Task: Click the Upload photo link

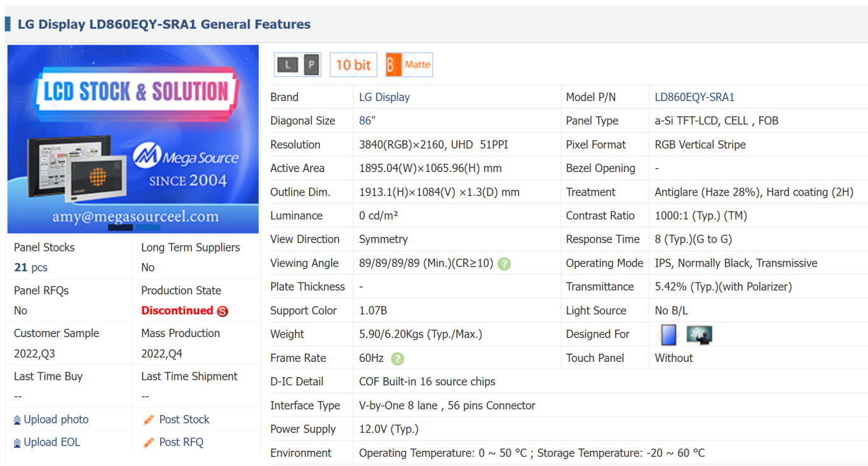Action: tap(56, 420)
